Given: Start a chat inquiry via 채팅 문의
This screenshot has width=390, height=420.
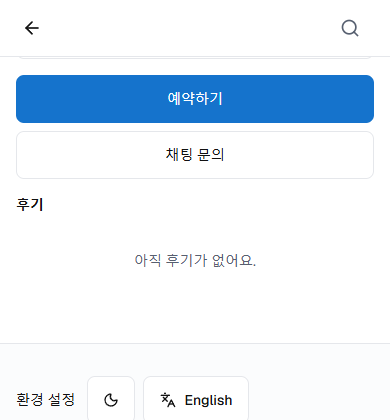Looking at the screenshot, I should pos(195,155).
